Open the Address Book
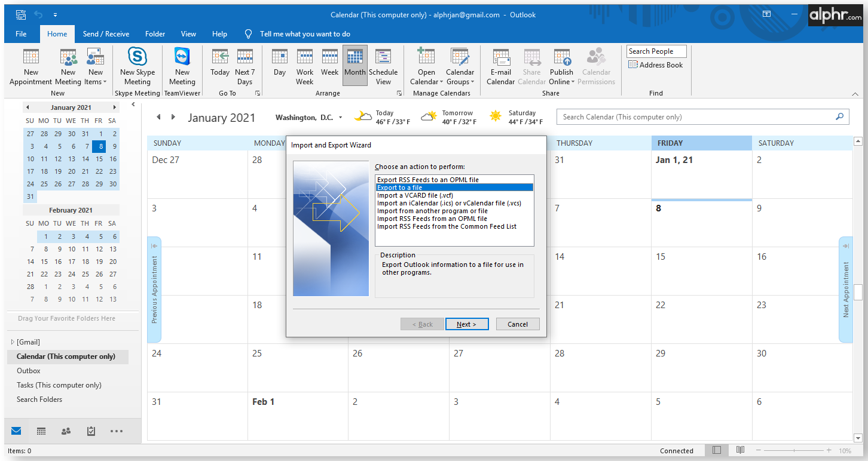 click(x=655, y=65)
